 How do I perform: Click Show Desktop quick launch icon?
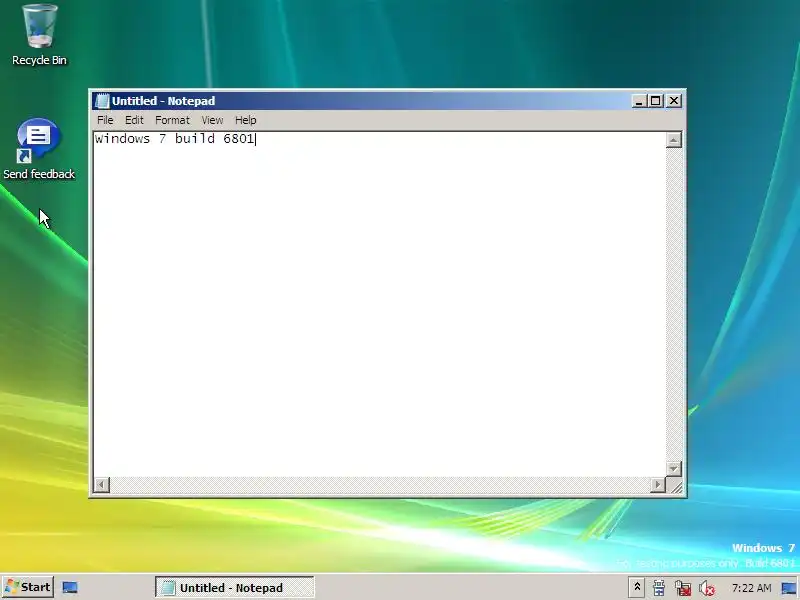70,587
